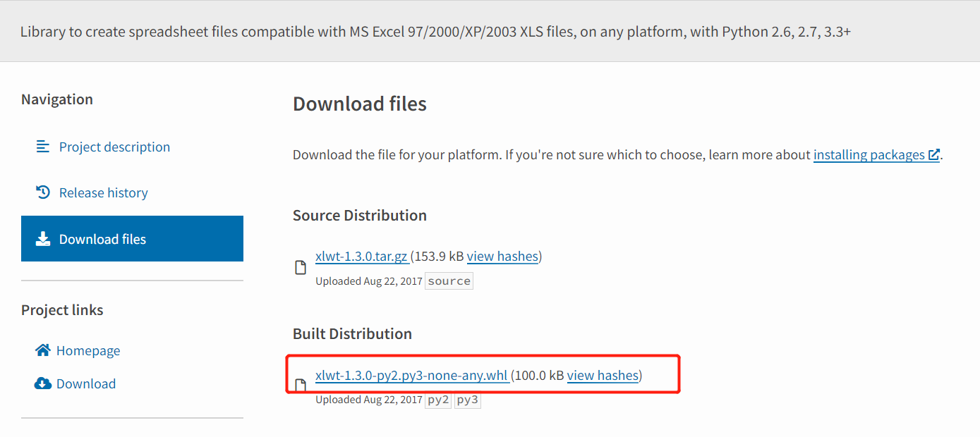Click the py2 tag label
Image resolution: width=980 pixels, height=437 pixels.
pyautogui.click(x=438, y=400)
